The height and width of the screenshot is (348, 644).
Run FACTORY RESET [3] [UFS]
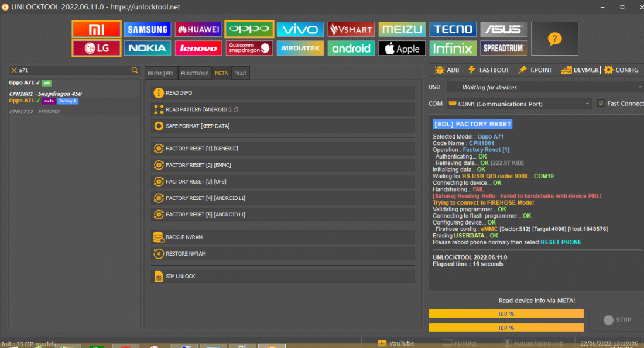(283, 181)
